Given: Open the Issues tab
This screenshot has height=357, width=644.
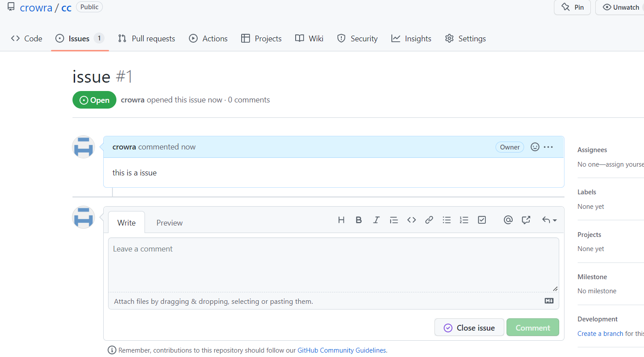Looking at the screenshot, I should pyautogui.click(x=80, y=39).
